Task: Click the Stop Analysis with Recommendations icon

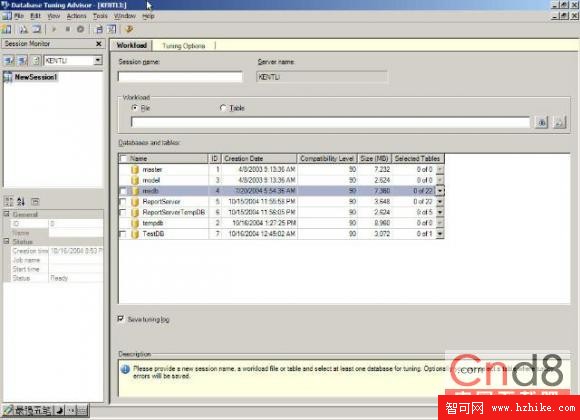Action: point(80,29)
